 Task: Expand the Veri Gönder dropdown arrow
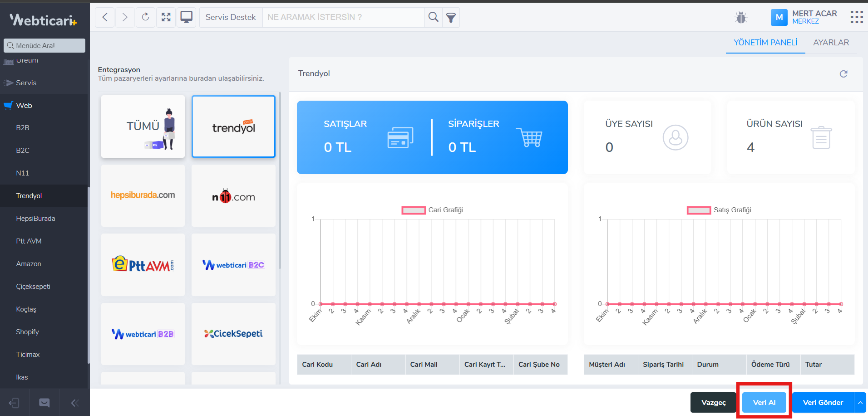tap(860, 403)
